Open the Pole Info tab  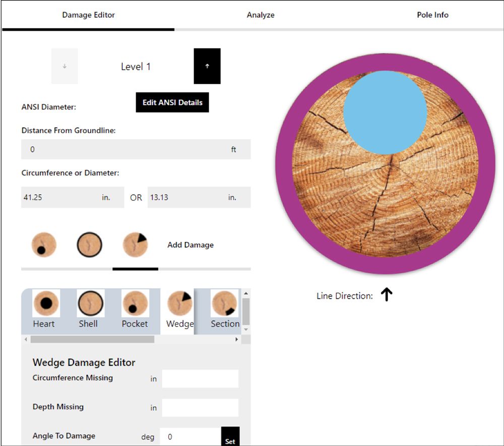(432, 15)
